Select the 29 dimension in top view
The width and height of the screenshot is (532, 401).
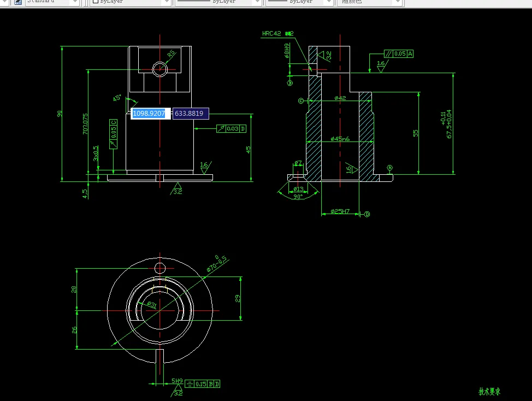(238, 298)
